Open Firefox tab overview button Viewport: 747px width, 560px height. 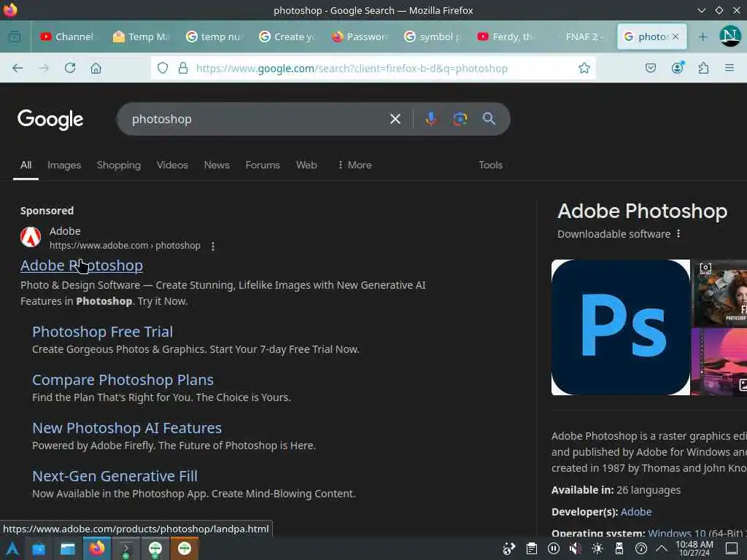(15, 36)
